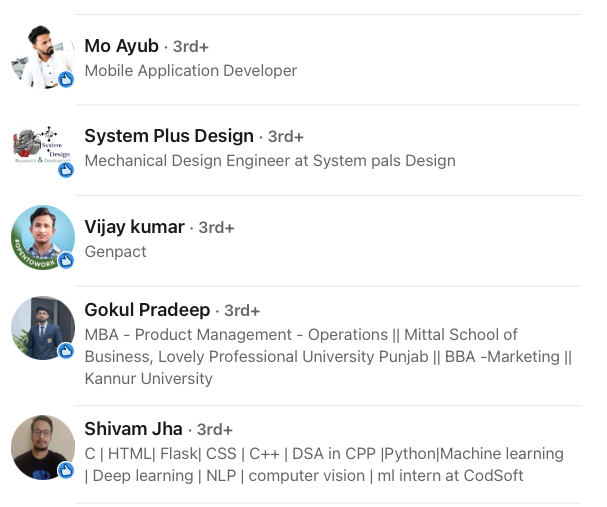Click the Mechanical Design Engineer headline text

coord(270,161)
